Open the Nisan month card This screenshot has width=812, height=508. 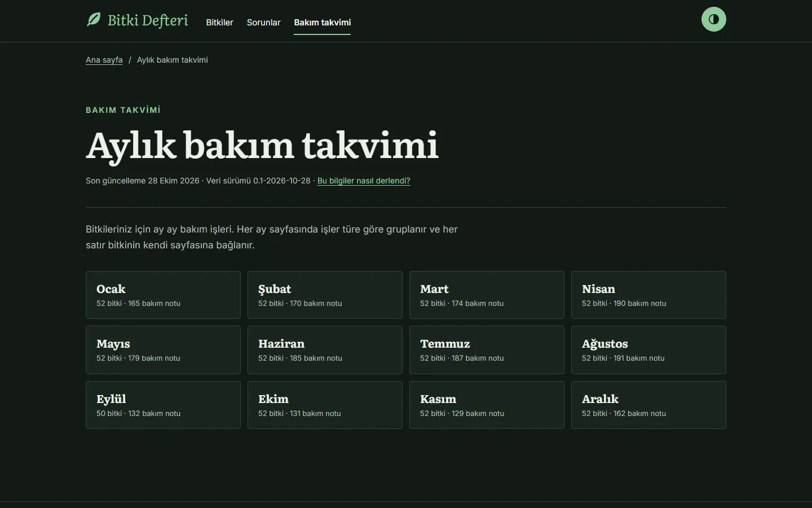tap(648, 295)
